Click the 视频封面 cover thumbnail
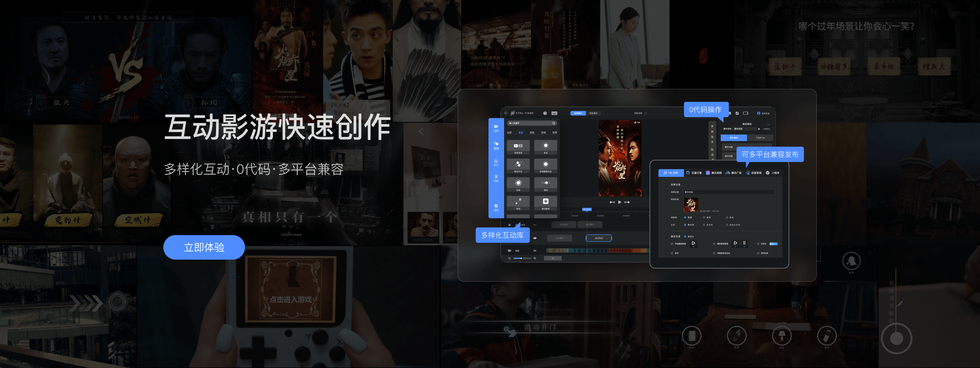The image size is (980, 368). pos(691,205)
